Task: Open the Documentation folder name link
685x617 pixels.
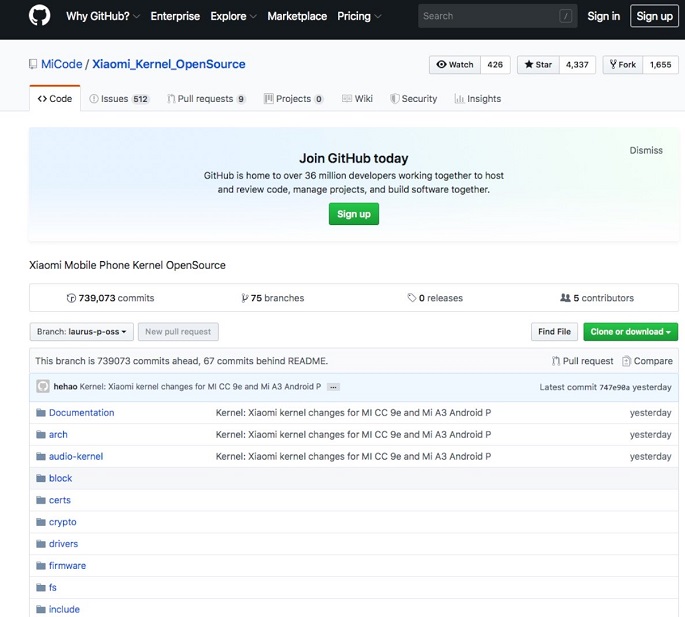Action: [81, 412]
